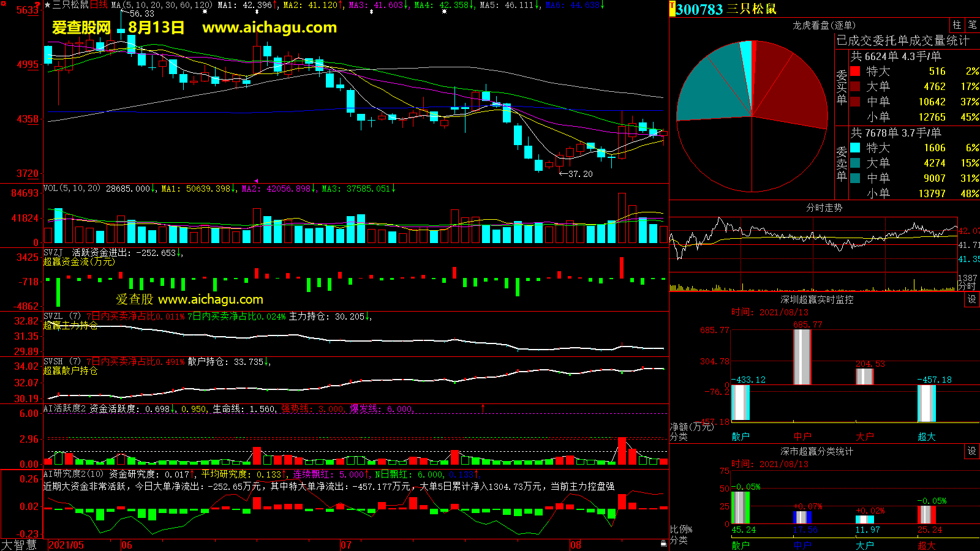The width and height of the screenshot is (980, 551).
Task: Click the yellow T marker beside 300783
Action: (672, 9)
